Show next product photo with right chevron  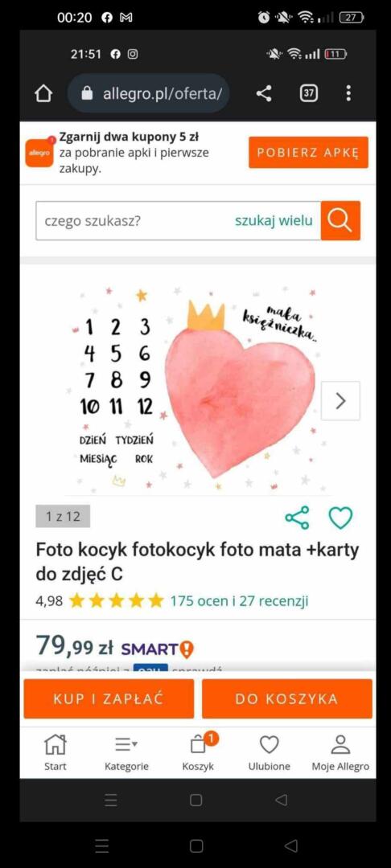(x=340, y=401)
